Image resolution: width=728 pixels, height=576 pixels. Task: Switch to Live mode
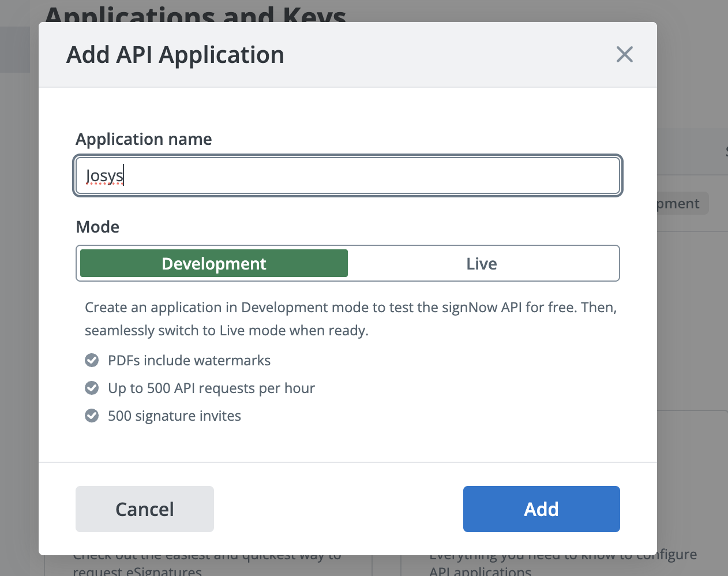[x=482, y=264]
